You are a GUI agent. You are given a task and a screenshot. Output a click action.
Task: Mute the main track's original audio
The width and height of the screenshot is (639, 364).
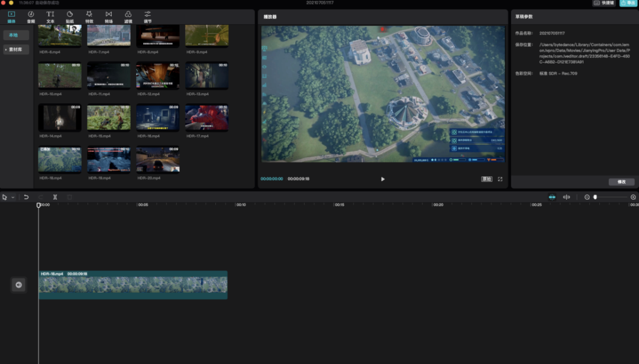(19, 285)
